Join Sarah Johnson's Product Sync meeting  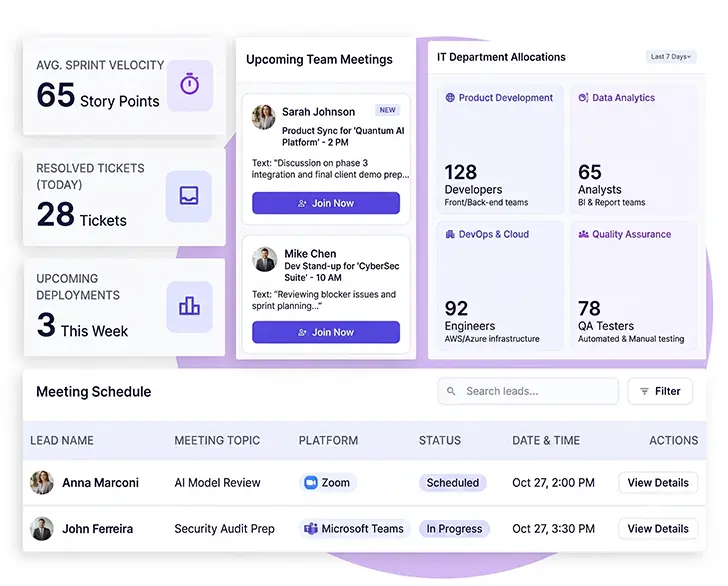(326, 203)
